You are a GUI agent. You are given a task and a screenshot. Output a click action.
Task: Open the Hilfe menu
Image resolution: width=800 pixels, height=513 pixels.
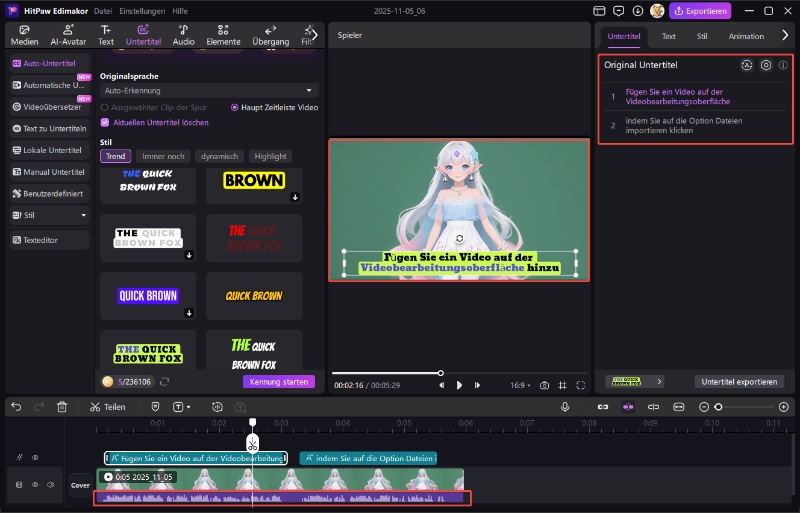180,11
